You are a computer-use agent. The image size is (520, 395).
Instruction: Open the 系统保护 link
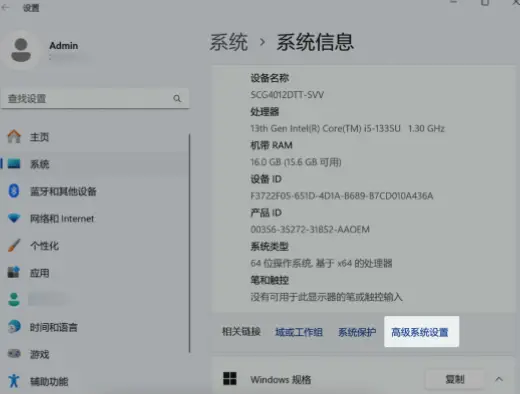point(357,332)
